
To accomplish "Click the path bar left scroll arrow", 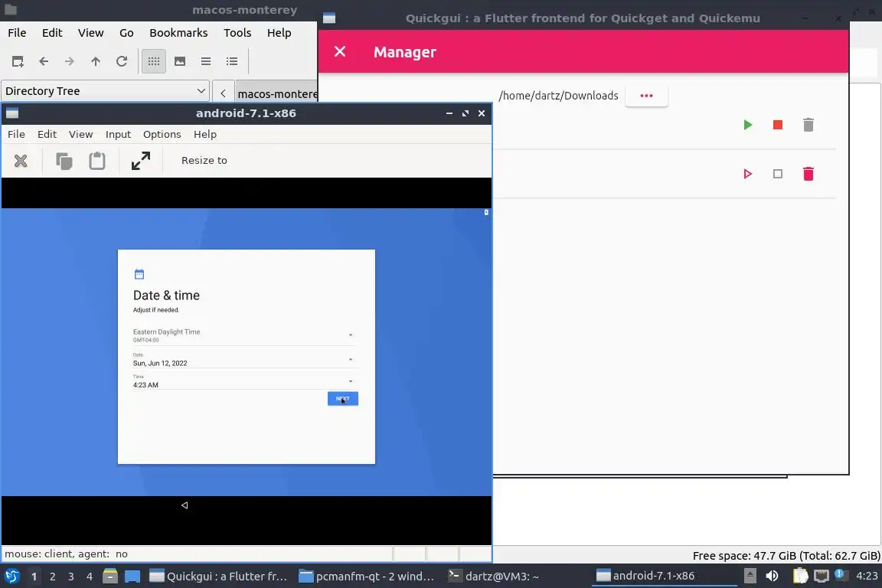I will [223, 93].
